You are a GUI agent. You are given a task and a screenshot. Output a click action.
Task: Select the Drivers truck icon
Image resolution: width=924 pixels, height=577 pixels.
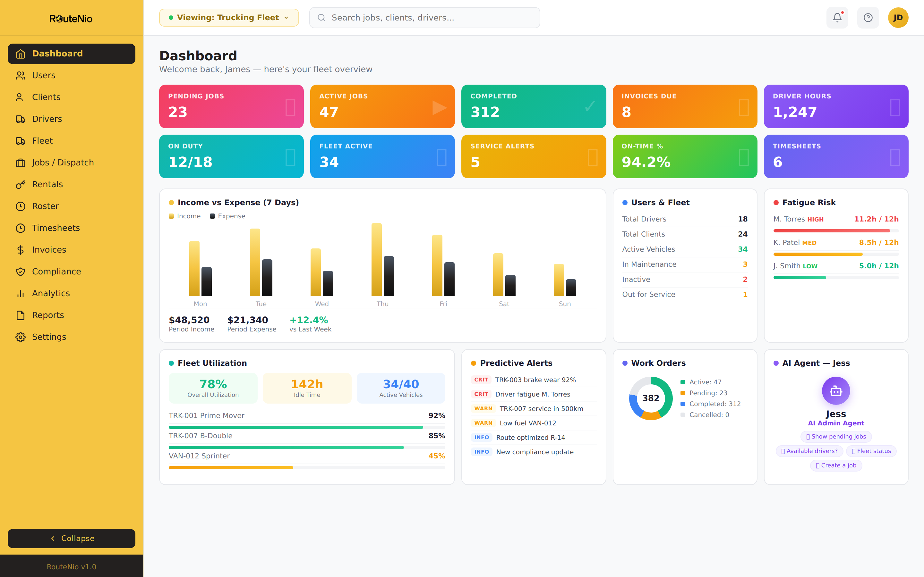click(20, 119)
